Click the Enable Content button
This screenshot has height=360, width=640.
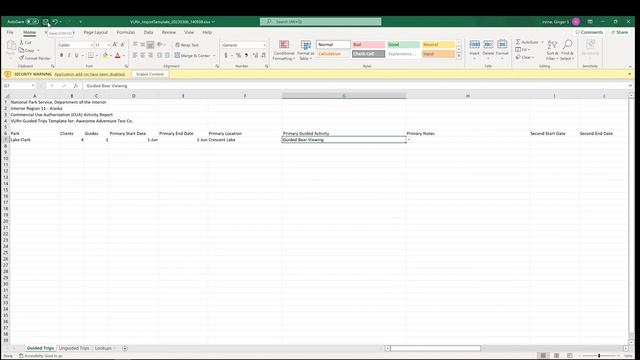click(150, 74)
